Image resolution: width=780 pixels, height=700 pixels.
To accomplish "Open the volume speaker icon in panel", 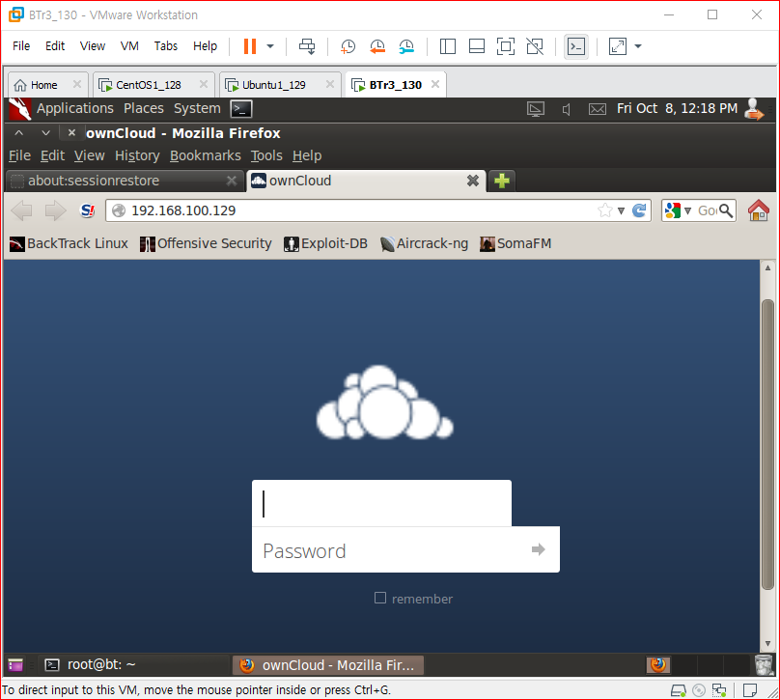I will [566, 109].
